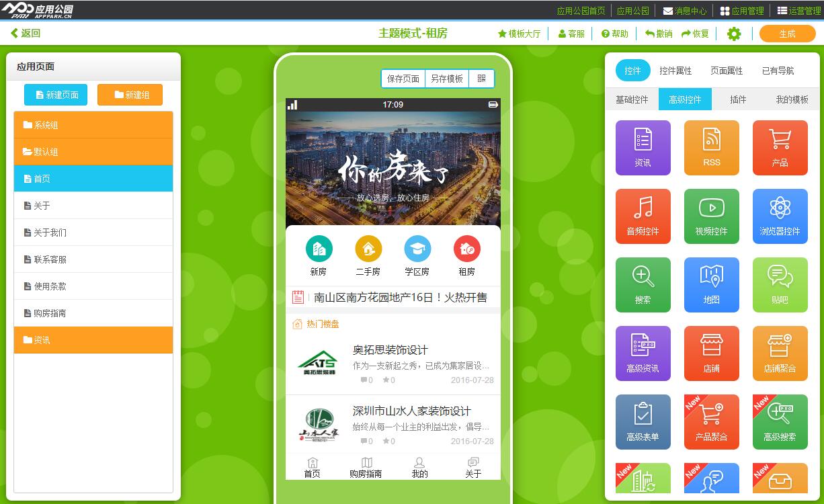Click the city banner image in preview
824x504 pixels.
tap(393, 169)
